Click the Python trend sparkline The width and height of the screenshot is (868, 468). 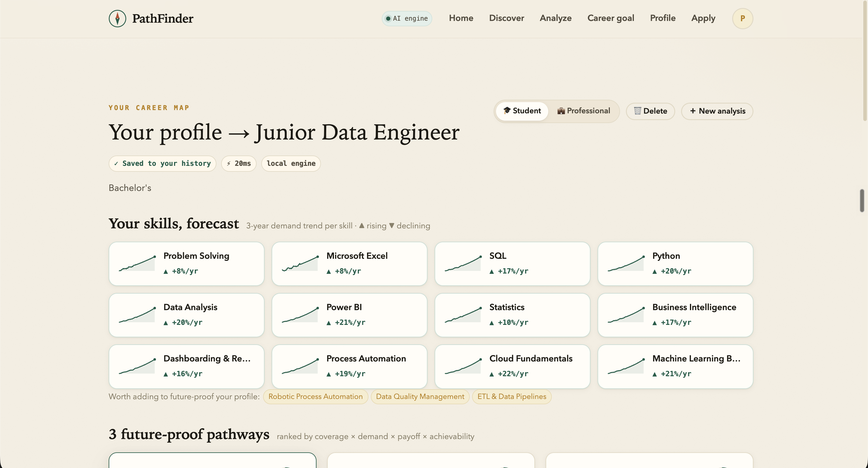(x=626, y=264)
